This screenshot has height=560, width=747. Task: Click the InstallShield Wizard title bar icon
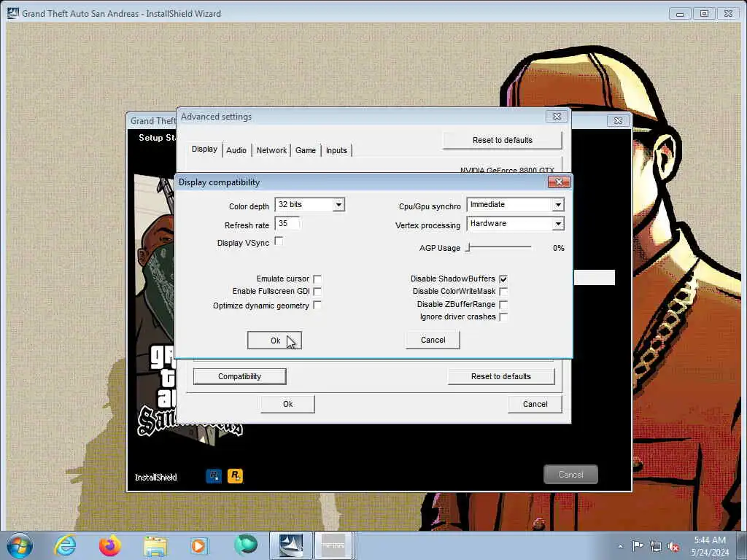[x=13, y=13]
